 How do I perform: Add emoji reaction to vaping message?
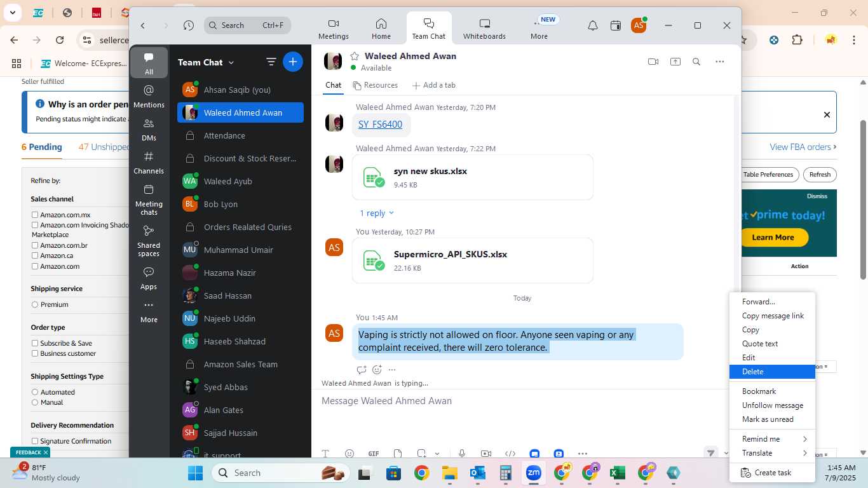[377, 370]
